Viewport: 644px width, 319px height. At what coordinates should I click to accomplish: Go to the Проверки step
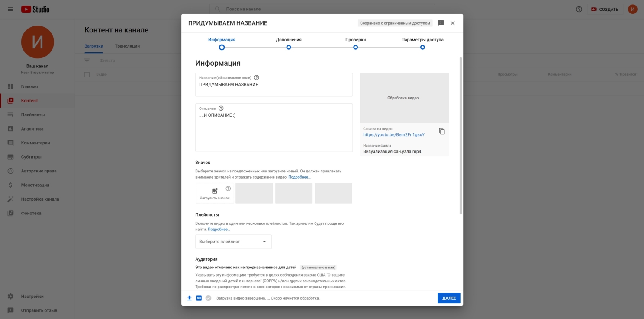(x=355, y=43)
